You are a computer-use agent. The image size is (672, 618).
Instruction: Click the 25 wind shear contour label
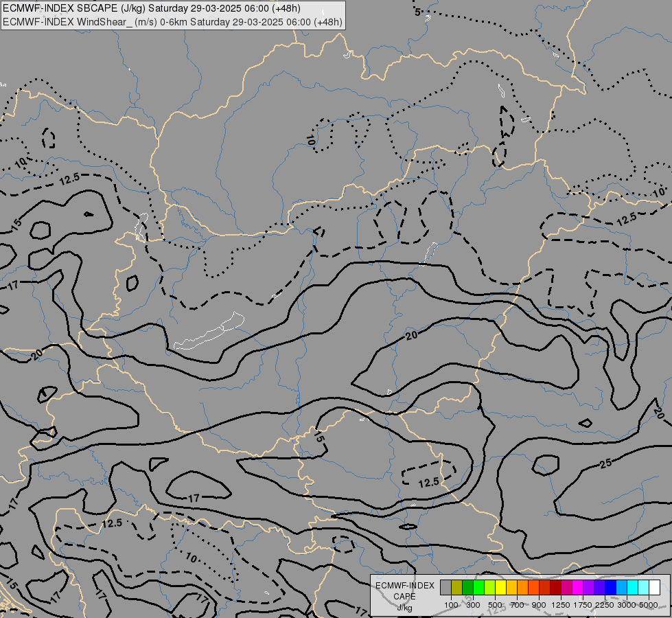pos(605,463)
